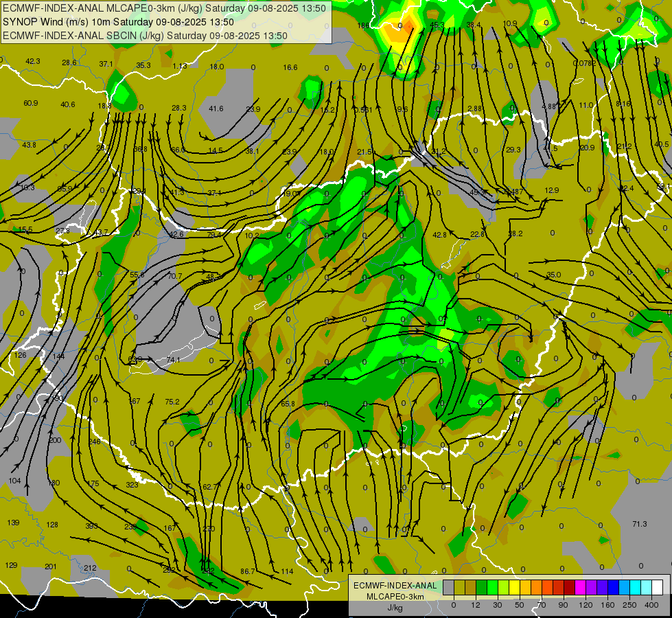Select the amber legend swatch after 50

[525, 588]
